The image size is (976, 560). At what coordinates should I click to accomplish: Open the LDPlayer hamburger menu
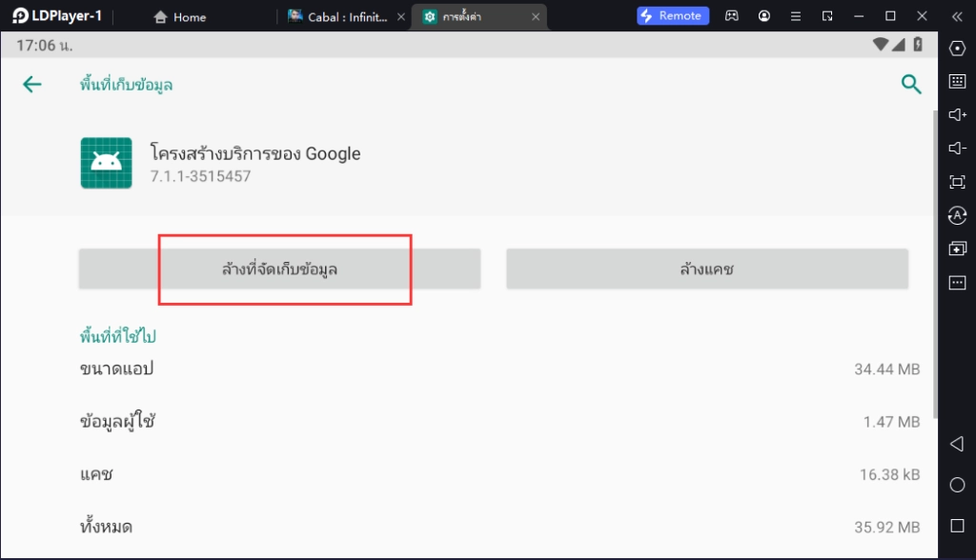[x=796, y=16]
